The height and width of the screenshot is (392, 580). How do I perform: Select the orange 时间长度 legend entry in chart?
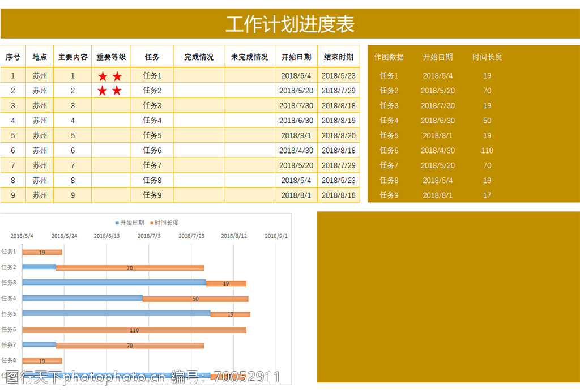tap(164, 223)
